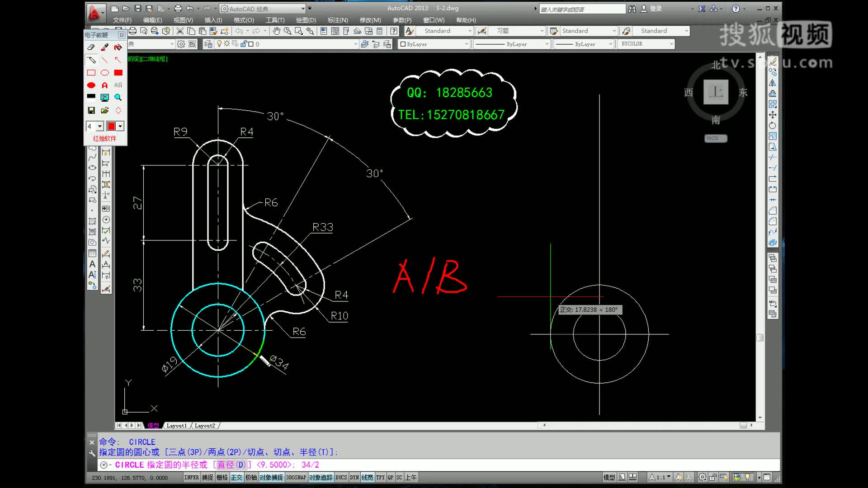Click the red text 'A' annotation tool

tap(104, 85)
